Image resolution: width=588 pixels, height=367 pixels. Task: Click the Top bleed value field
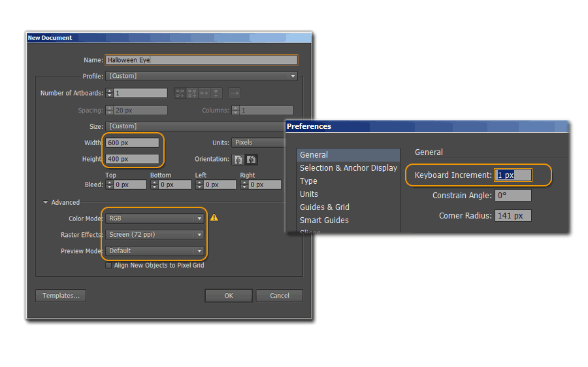pos(130,185)
